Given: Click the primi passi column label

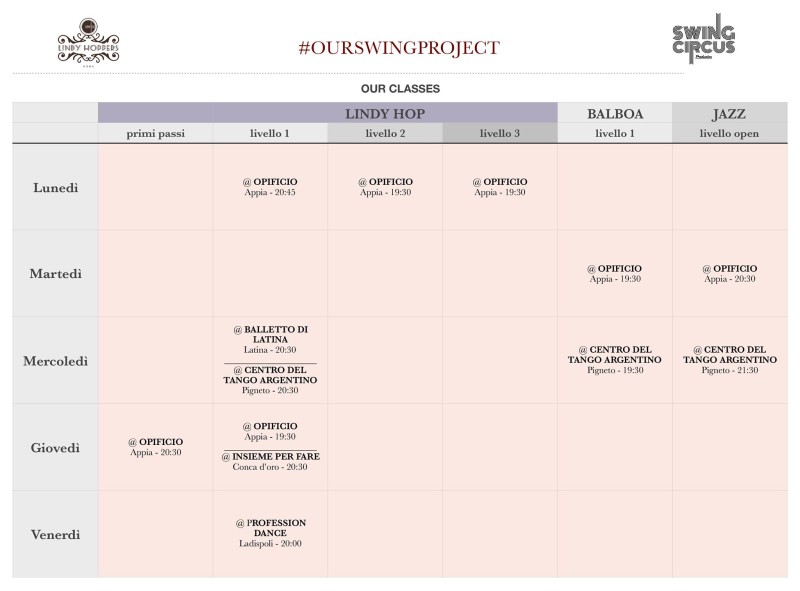Looking at the screenshot, I should (x=156, y=134).
